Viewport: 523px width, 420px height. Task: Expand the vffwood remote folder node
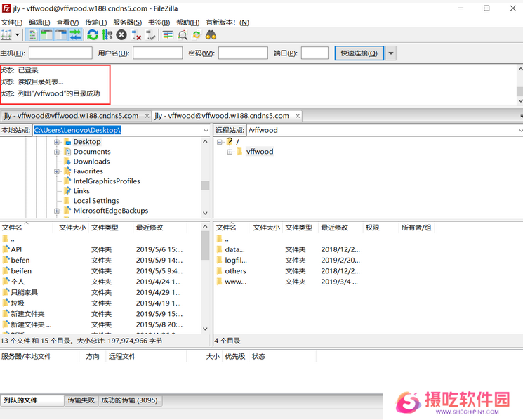230,152
